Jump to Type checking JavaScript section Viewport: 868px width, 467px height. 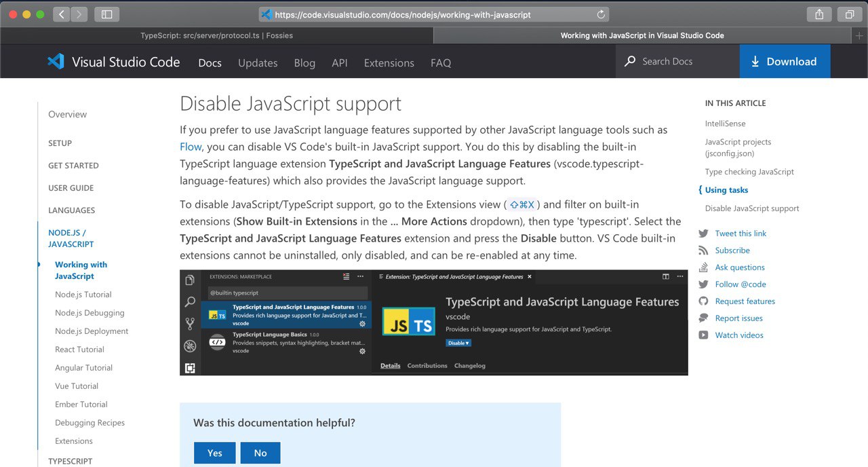(749, 172)
